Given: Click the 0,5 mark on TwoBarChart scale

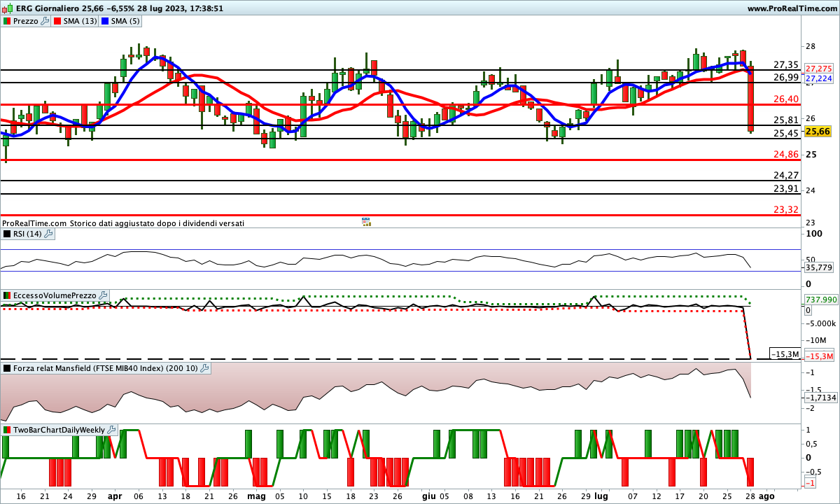Looking at the screenshot, I should click(812, 444).
